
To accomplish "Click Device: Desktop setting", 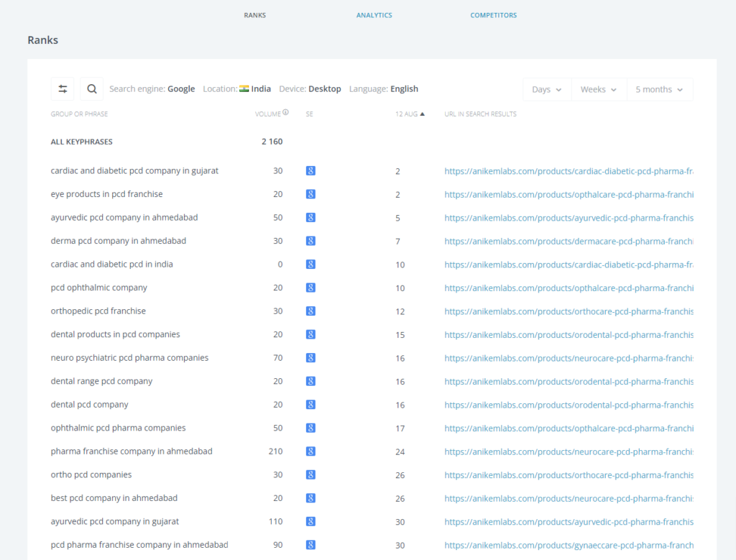I will pyautogui.click(x=310, y=88).
